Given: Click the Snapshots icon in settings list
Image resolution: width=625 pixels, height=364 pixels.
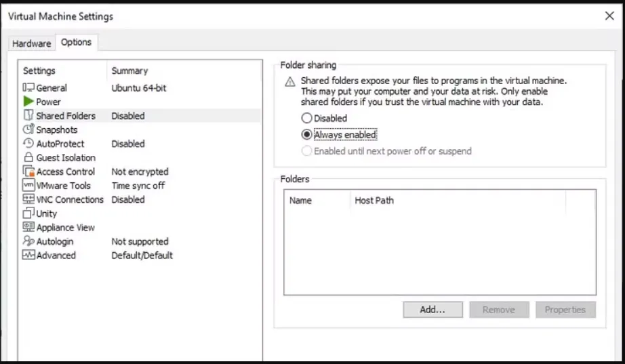Looking at the screenshot, I should (x=28, y=129).
